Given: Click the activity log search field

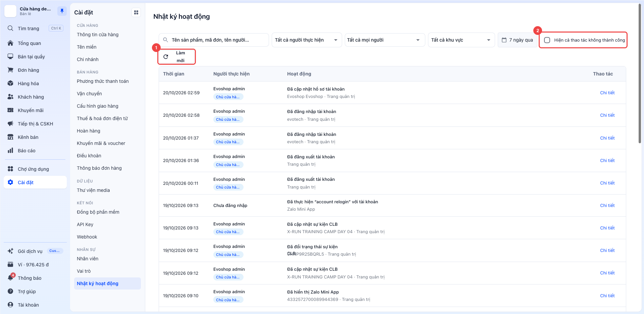Looking at the screenshot, I should 214,40.
